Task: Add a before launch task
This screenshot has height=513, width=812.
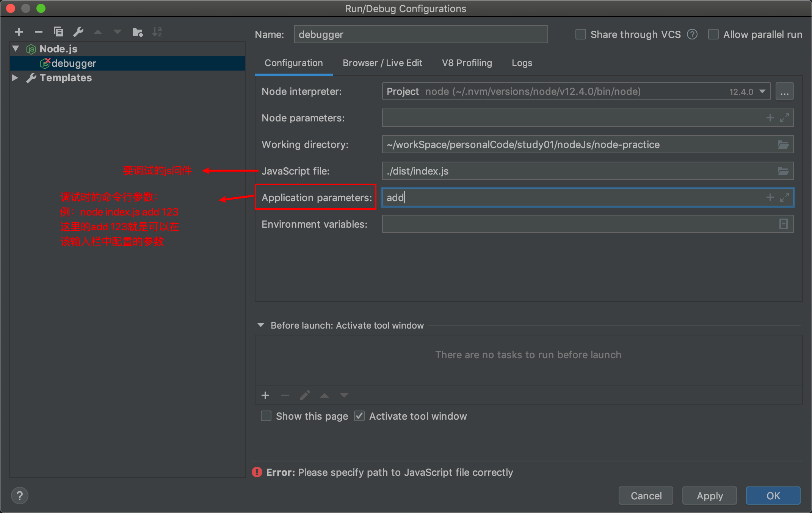Action: click(265, 395)
